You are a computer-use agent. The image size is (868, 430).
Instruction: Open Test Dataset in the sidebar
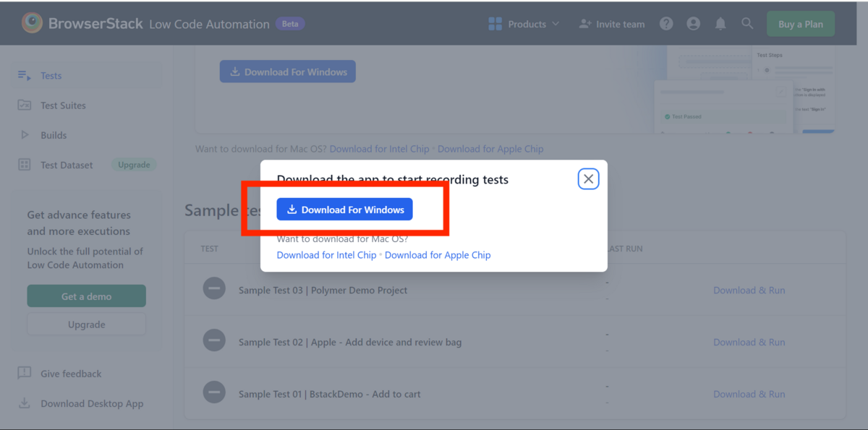coord(67,165)
